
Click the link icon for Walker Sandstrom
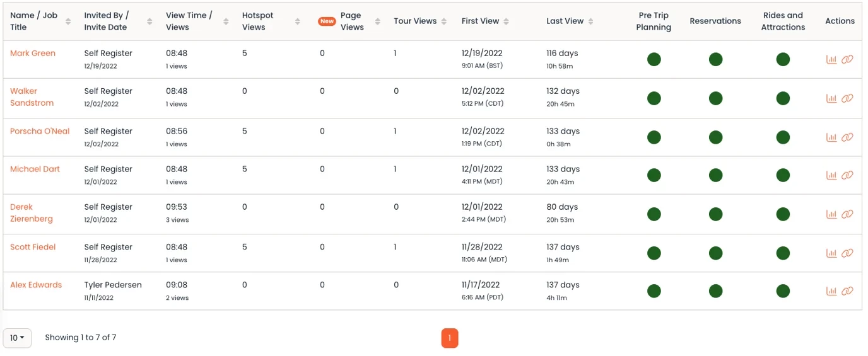point(847,98)
